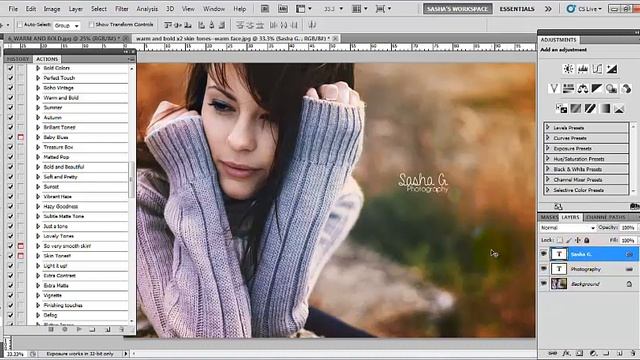Lock image pixels with the brush icon

569,240
